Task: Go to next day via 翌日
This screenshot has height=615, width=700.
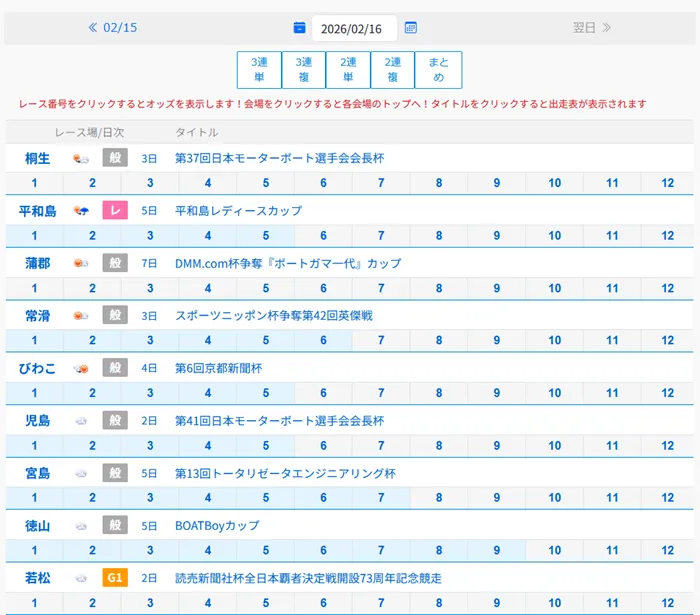Action: 592,28
